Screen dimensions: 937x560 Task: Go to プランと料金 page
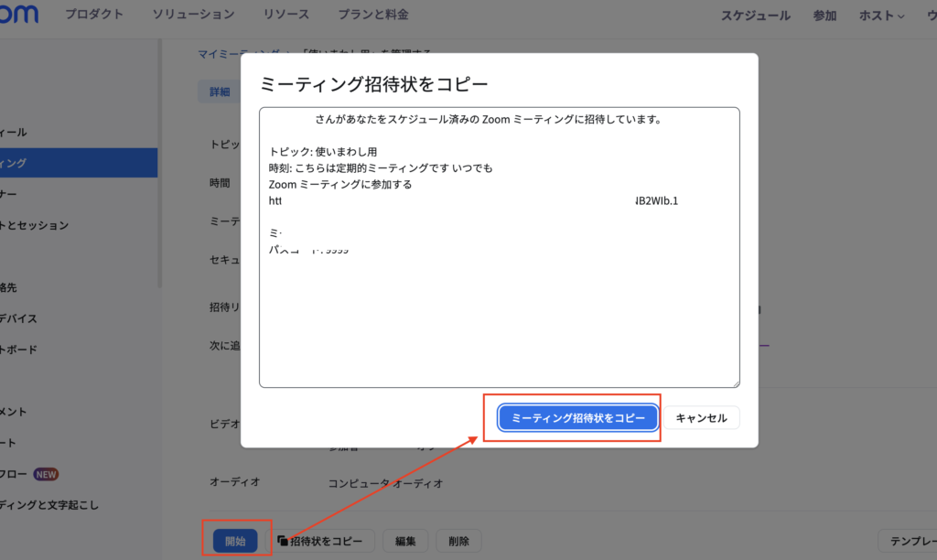(373, 15)
